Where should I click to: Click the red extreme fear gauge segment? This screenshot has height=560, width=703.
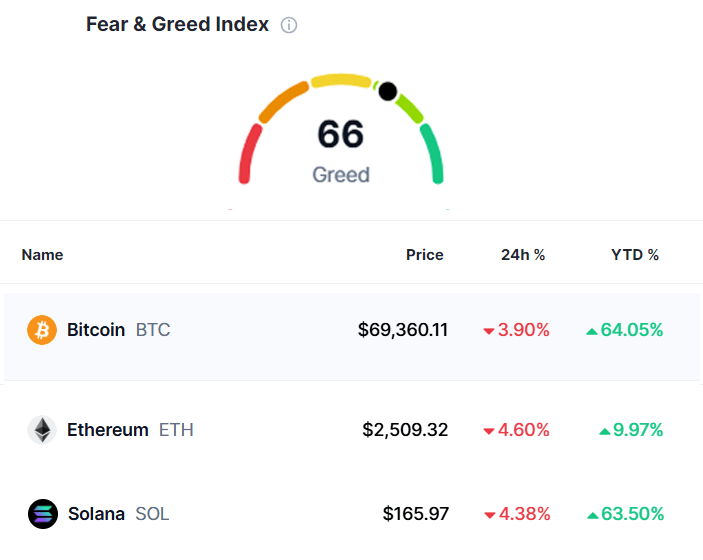(248, 155)
